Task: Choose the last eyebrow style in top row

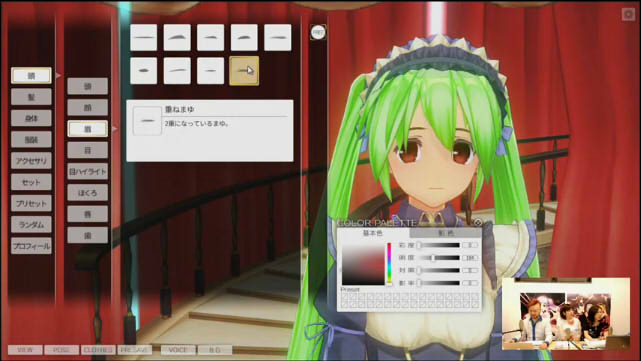Action: tap(278, 38)
